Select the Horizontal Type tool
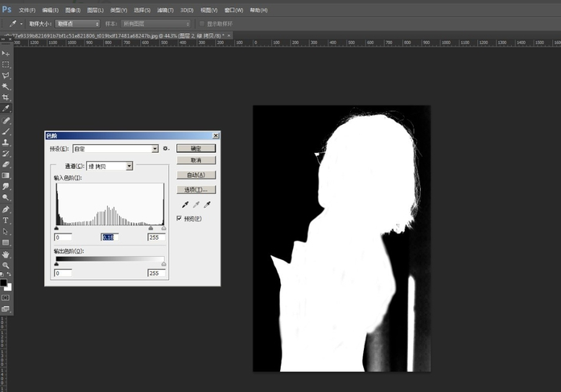561x392 pixels. click(6, 220)
